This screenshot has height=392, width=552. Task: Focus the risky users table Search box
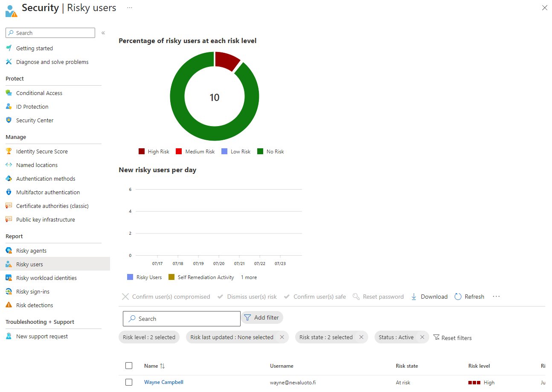pyautogui.click(x=182, y=319)
